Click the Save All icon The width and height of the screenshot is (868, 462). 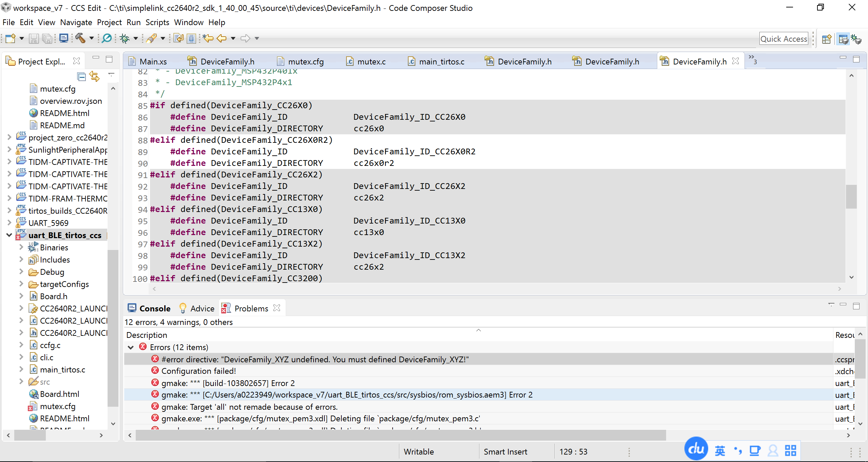coord(48,38)
